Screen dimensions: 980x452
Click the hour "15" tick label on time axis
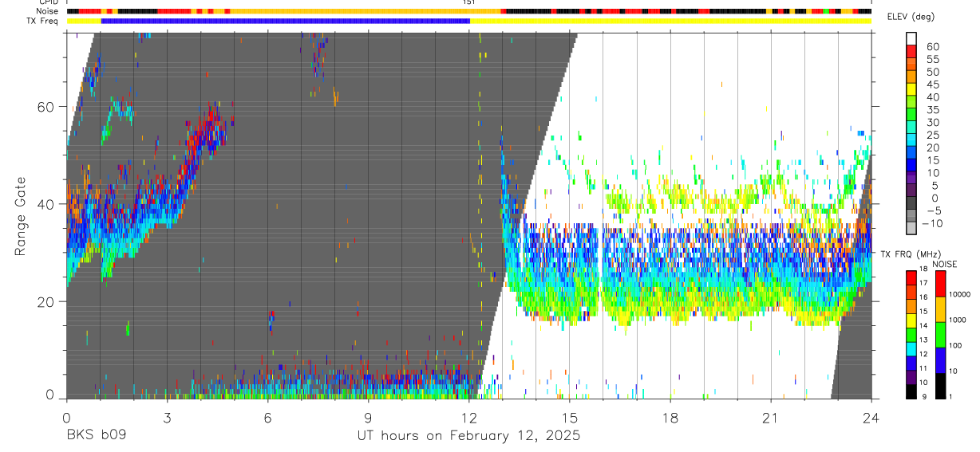[569, 417]
